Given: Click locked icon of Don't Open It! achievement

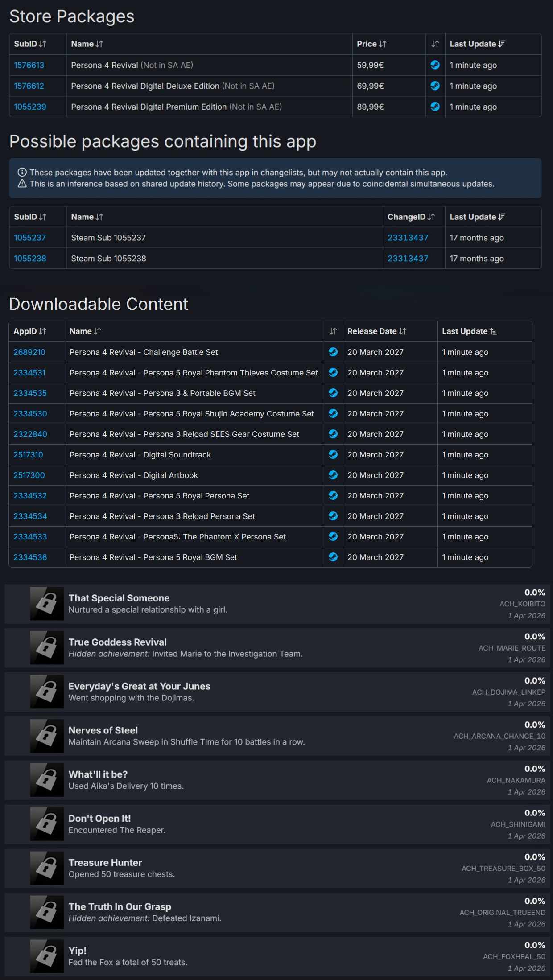Looking at the screenshot, I should (x=47, y=824).
